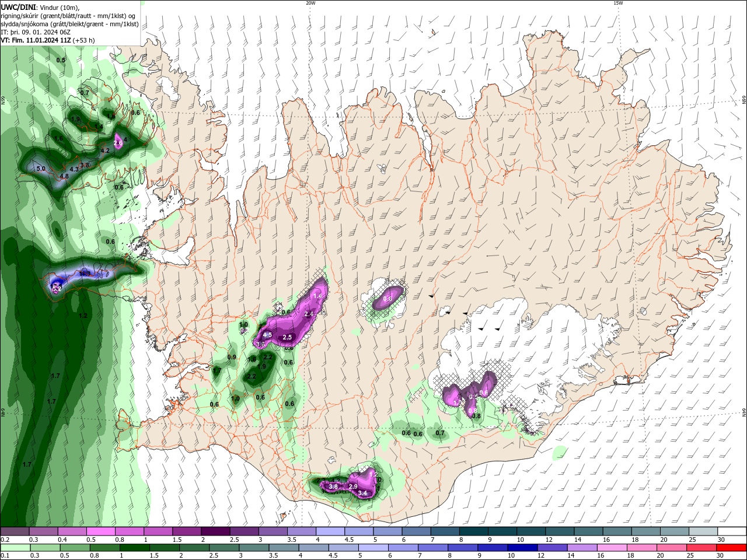Click the 8 medium blue swatch in bottom legend
Screen dimensions: 747x560
463,548
